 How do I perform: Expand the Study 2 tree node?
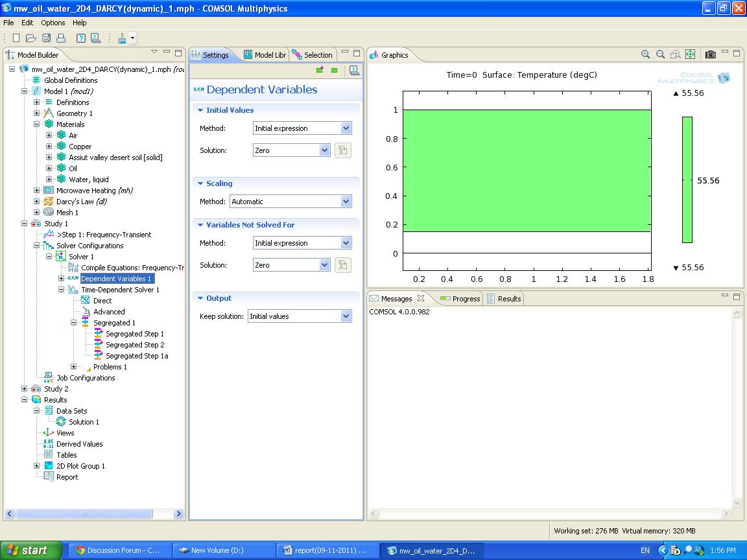(x=25, y=389)
